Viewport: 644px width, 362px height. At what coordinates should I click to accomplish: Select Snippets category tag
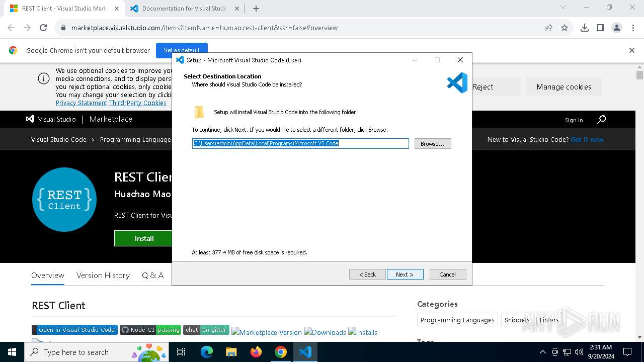pyautogui.click(x=517, y=320)
